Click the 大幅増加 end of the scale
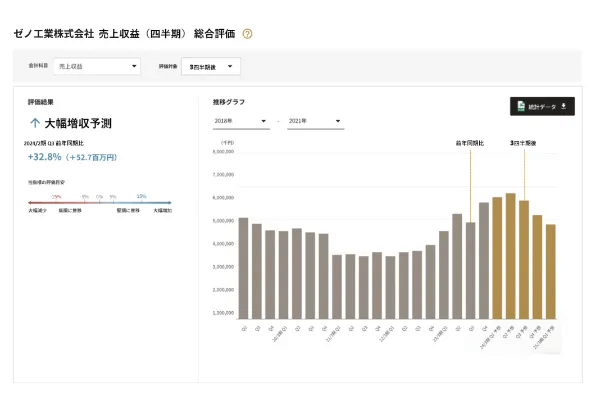Screen dimensions: 600x400 coord(162,211)
